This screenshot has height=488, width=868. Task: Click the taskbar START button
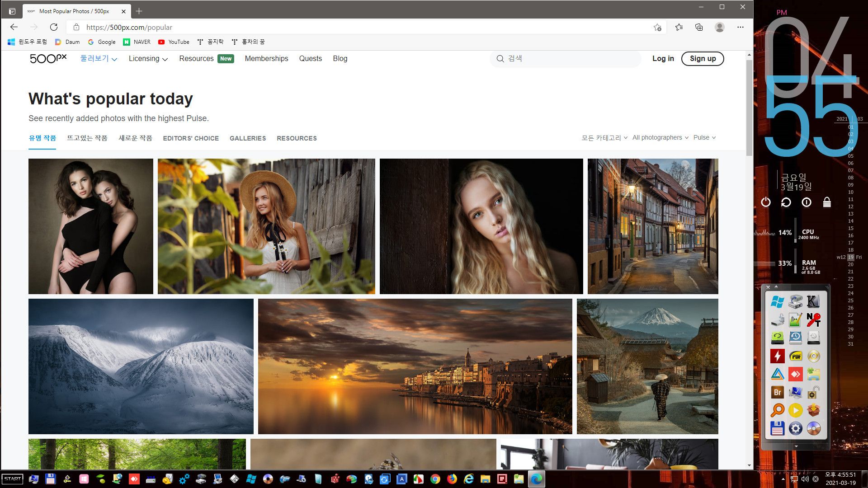coord(12,479)
